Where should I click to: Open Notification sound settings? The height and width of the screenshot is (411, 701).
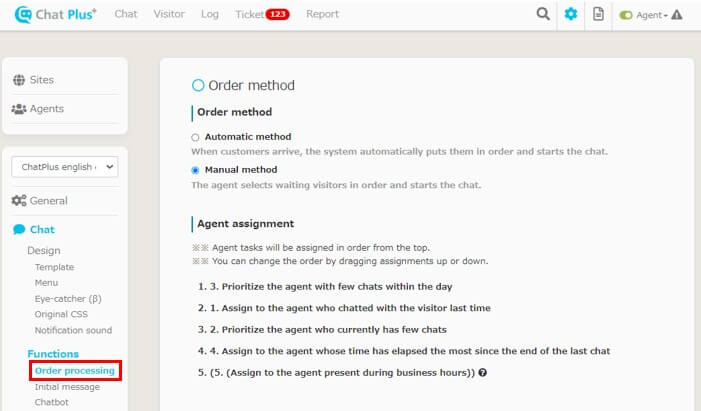[73, 330]
